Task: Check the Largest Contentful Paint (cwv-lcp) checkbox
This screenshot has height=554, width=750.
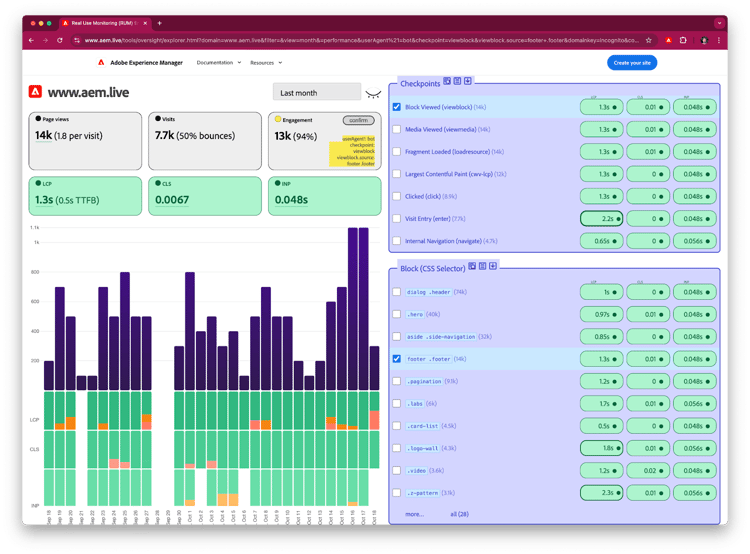Action: [397, 174]
